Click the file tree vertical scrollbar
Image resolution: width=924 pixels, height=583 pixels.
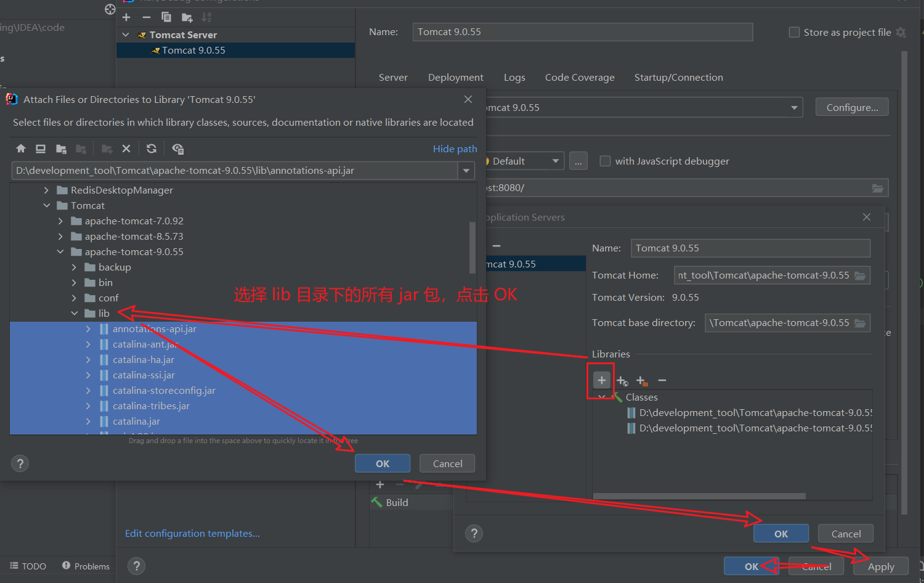(472, 248)
